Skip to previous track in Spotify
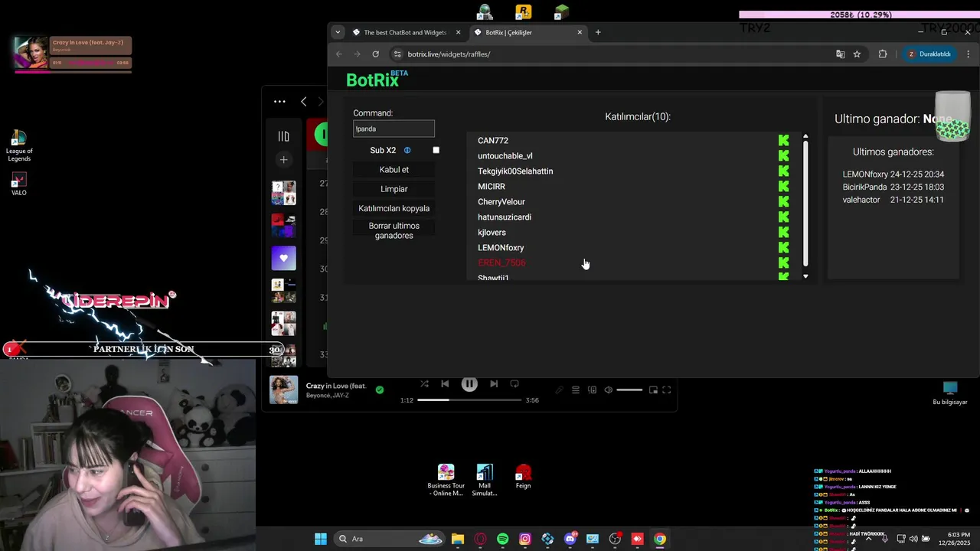Image resolution: width=980 pixels, height=551 pixels. coord(445,383)
